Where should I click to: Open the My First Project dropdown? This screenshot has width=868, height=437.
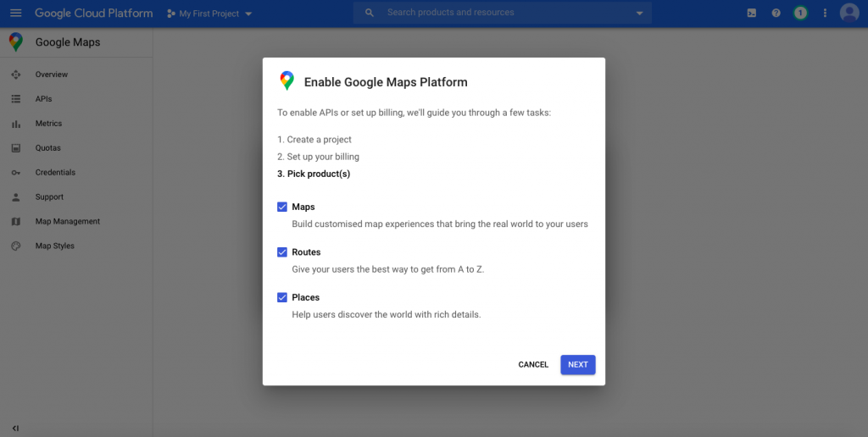[x=209, y=14]
